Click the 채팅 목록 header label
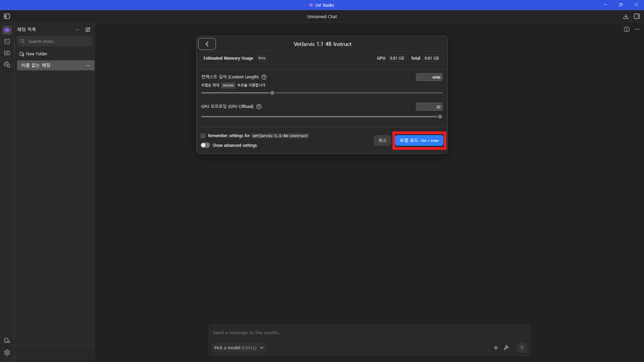 (x=26, y=29)
